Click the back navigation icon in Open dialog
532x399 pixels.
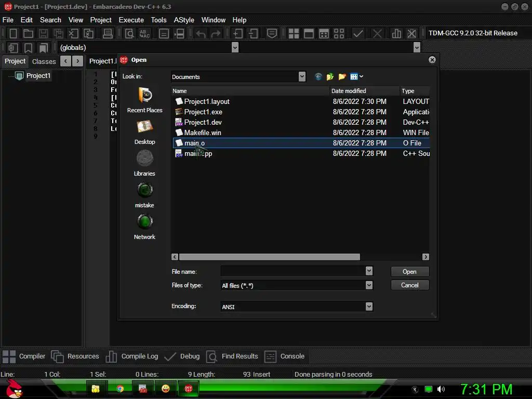click(x=318, y=77)
